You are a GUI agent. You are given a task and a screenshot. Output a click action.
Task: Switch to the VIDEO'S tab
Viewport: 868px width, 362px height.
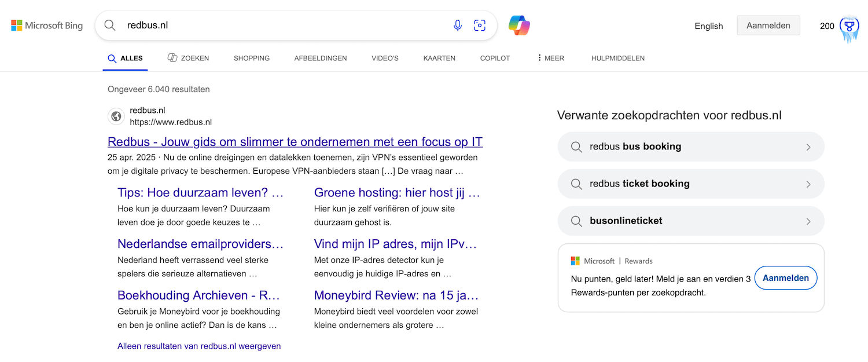coord(384,58)
